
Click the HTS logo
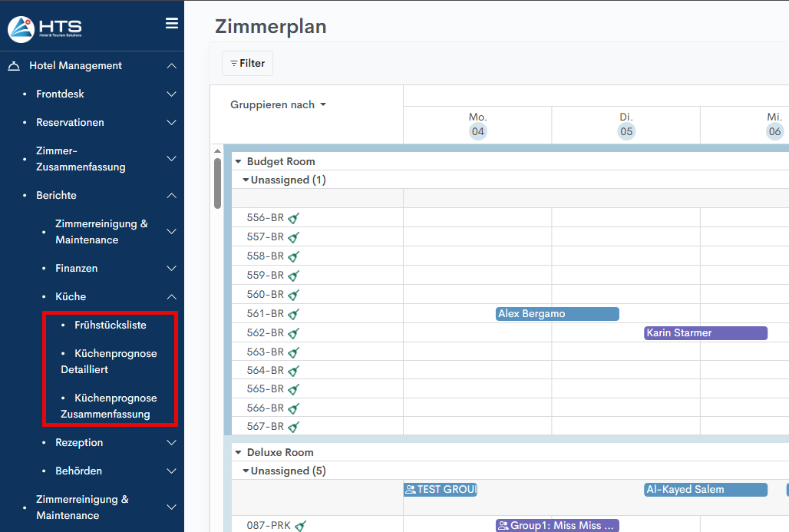[45, 29]
